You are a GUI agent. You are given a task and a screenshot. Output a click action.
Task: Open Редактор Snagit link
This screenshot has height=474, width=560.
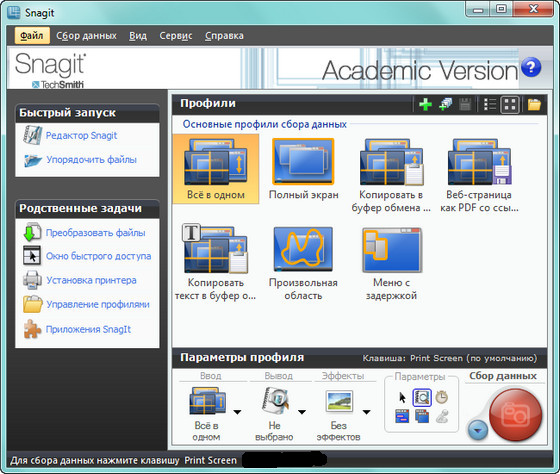point(81,136)
